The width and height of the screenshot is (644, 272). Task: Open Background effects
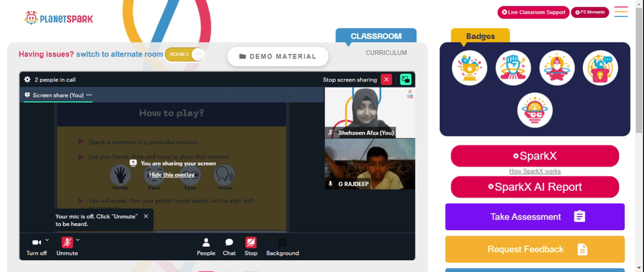coord(283,246)
